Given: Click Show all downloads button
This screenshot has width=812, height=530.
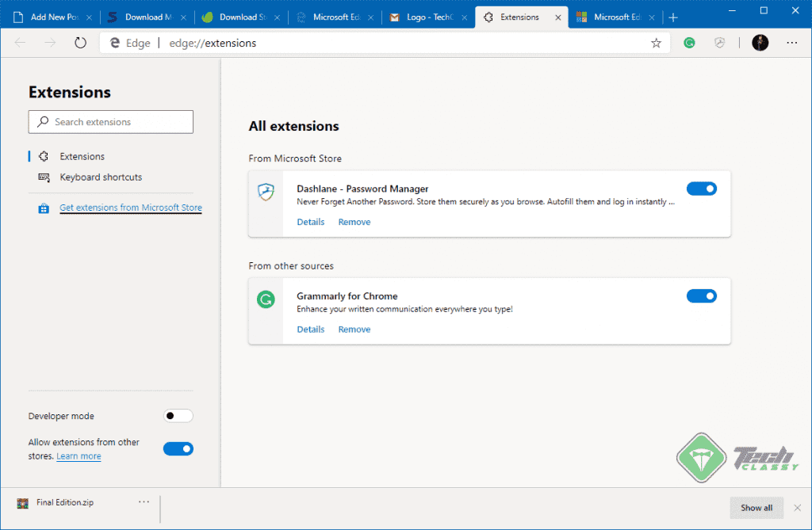Looking at the screenshot, I should pyautogui.click(x=756, y=508).
